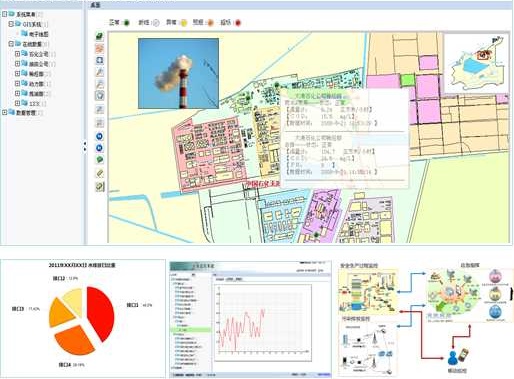Activate the zoom-in magnifier with plus
This screenshot has width=514, height=379.
tap(100, 72)
